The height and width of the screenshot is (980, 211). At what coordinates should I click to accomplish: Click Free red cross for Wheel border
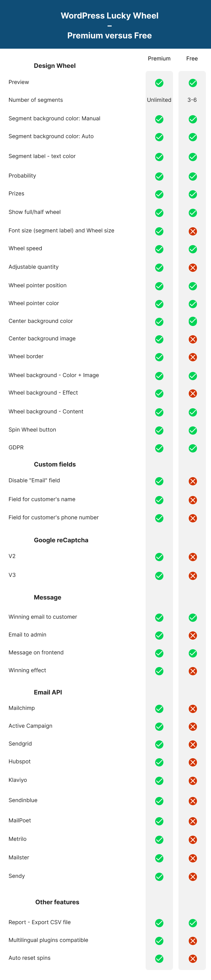[x=193, y=357]
